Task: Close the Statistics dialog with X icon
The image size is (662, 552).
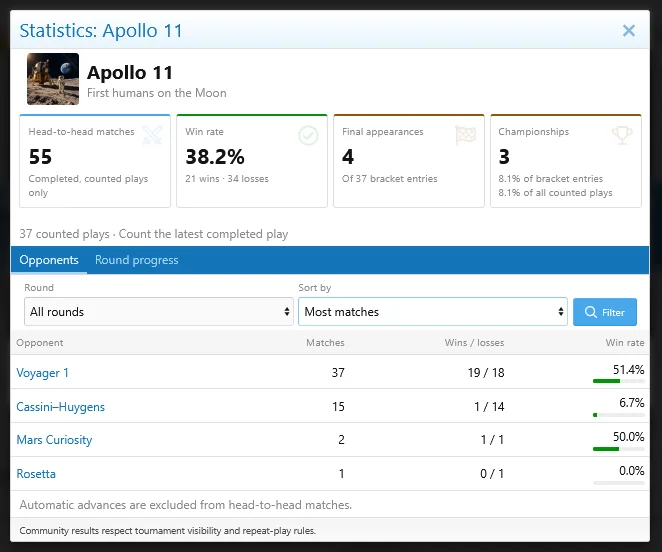Action: click(629, 30)
